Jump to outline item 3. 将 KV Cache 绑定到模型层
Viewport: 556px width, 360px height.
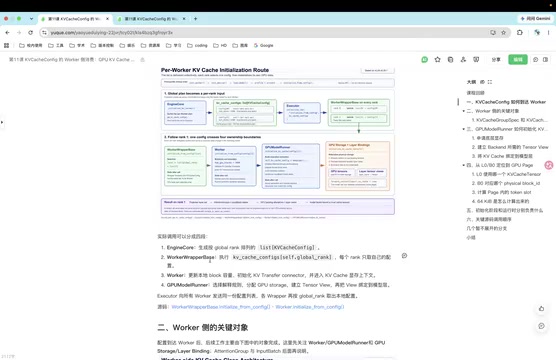pyautogui.click(x=502, y=156)
